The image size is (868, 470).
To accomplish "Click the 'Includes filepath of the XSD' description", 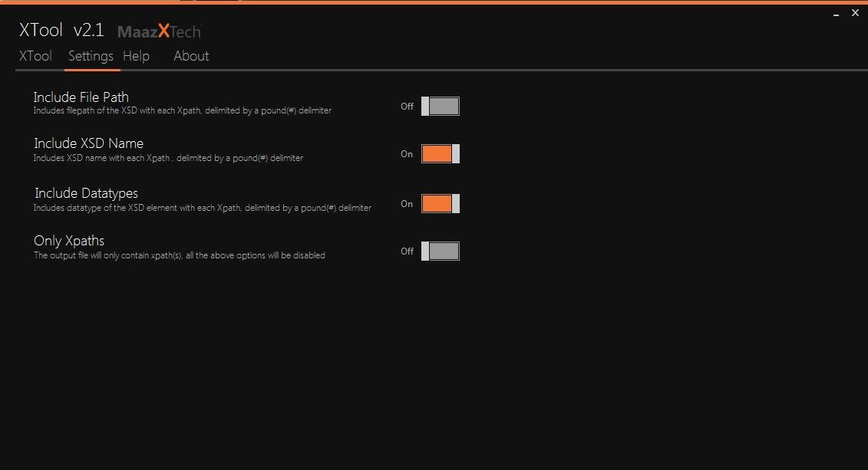I will coord(182,110).
